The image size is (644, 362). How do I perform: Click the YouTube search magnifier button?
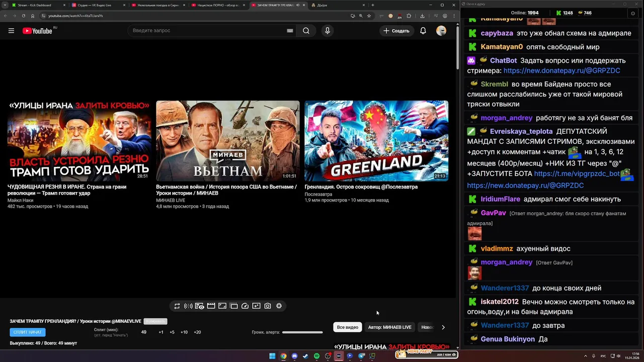point(306,31)
